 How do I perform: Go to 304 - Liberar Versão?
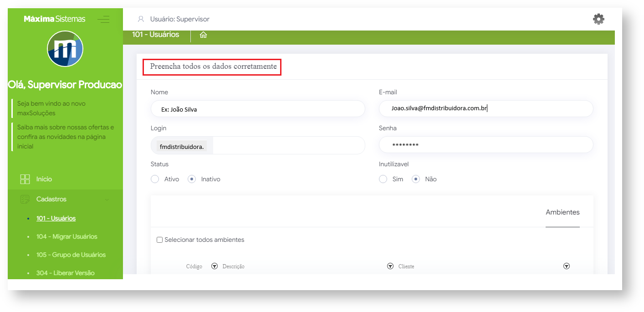pos(65,273)
